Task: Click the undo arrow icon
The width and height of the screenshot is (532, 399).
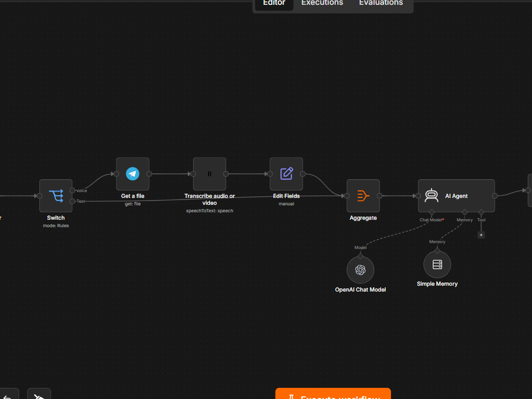Action: point(7,396)
